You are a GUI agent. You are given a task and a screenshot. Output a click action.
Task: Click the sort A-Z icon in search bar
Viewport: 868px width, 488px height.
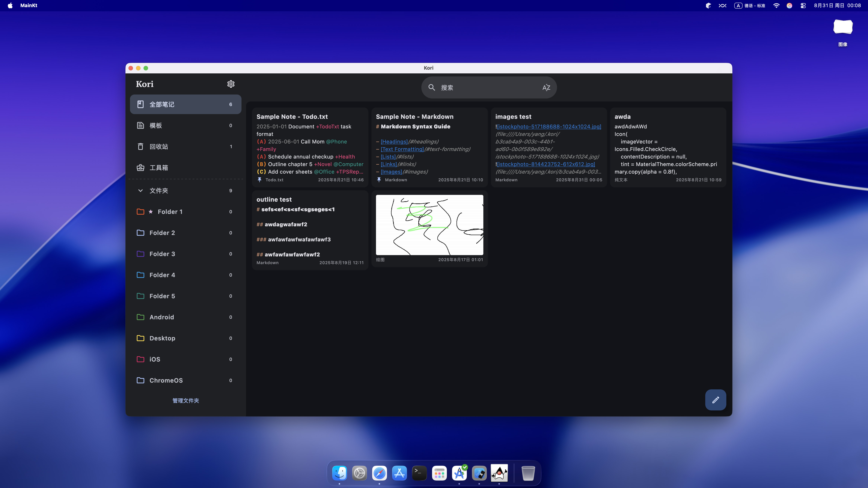[546, 88]
